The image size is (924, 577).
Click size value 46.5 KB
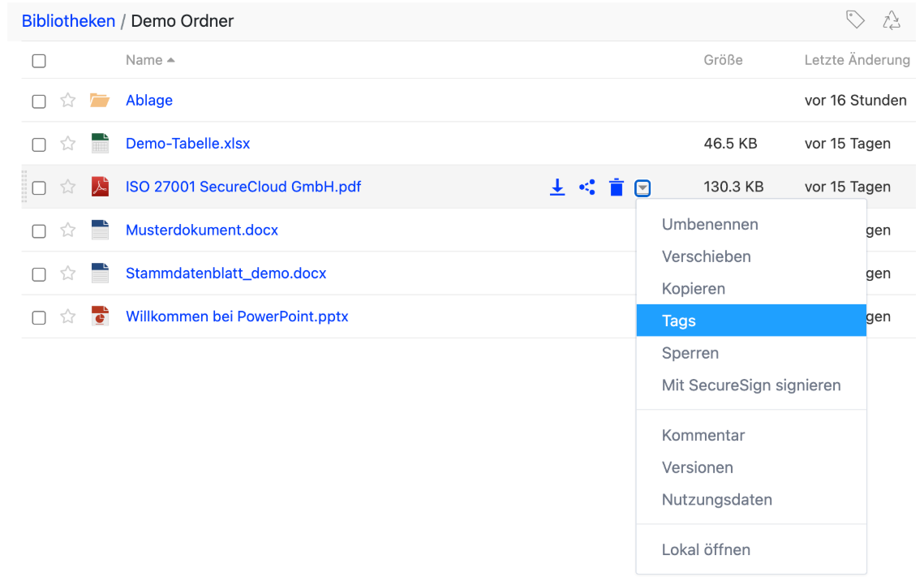(730, 143)
